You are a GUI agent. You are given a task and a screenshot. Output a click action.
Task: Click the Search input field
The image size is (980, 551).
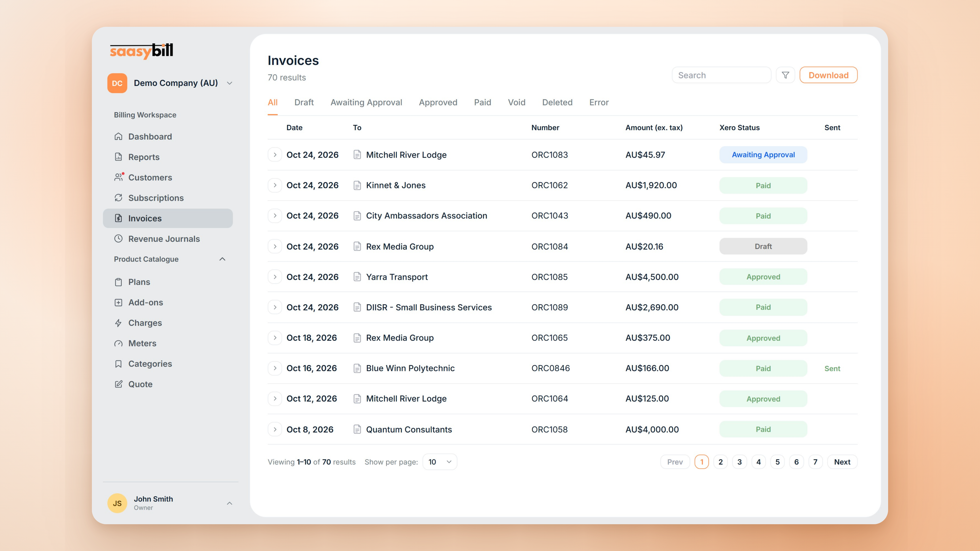pos(721,75)
